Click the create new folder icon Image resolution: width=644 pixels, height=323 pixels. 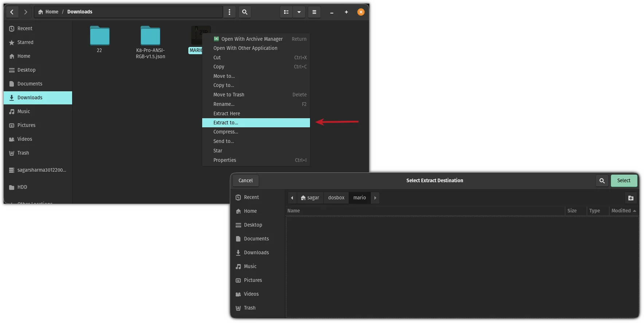click(x=631, y=198)
